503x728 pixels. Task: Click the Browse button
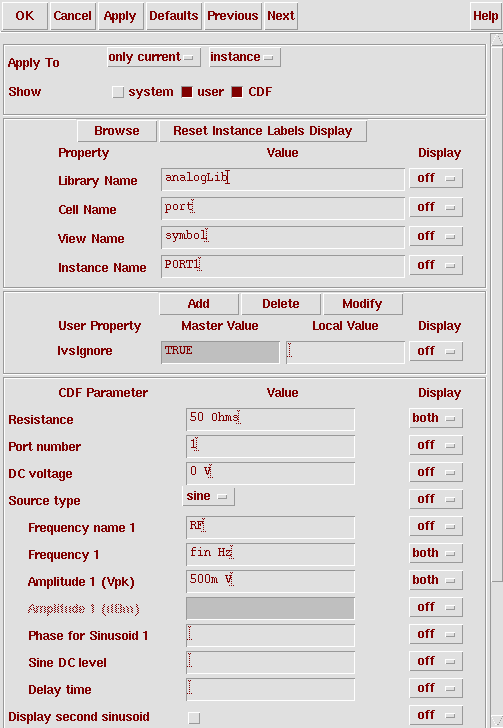(117, 131)
